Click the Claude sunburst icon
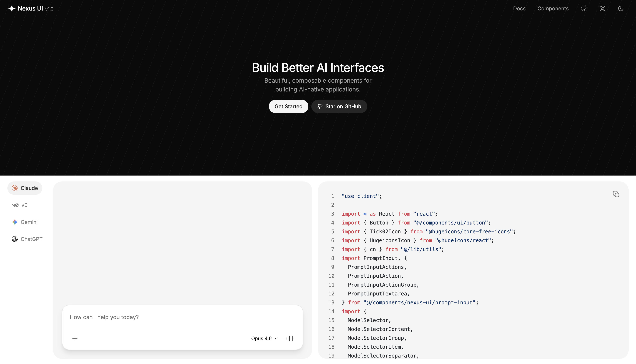The width and height of the screenshot is (636, 364). [x=15, y=188]
